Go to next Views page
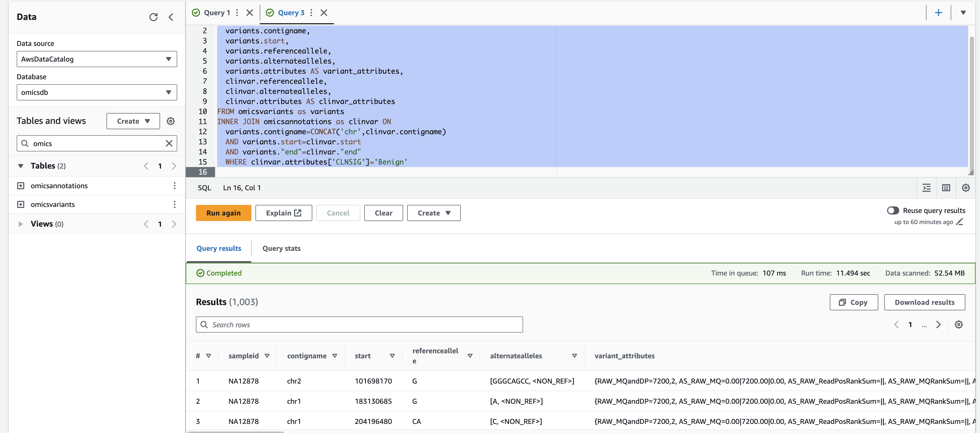The height and width of the screenshot is (433, 980). click(x=174, y=224)
